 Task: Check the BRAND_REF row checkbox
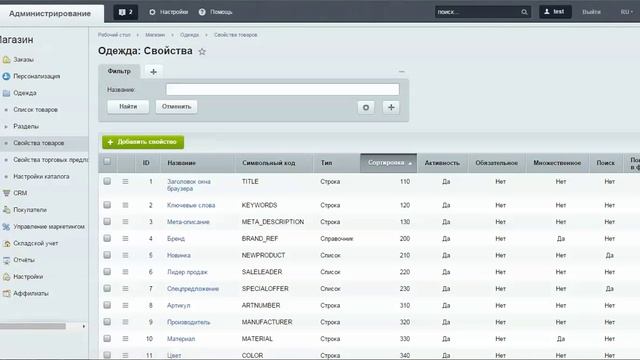point(107,238)
